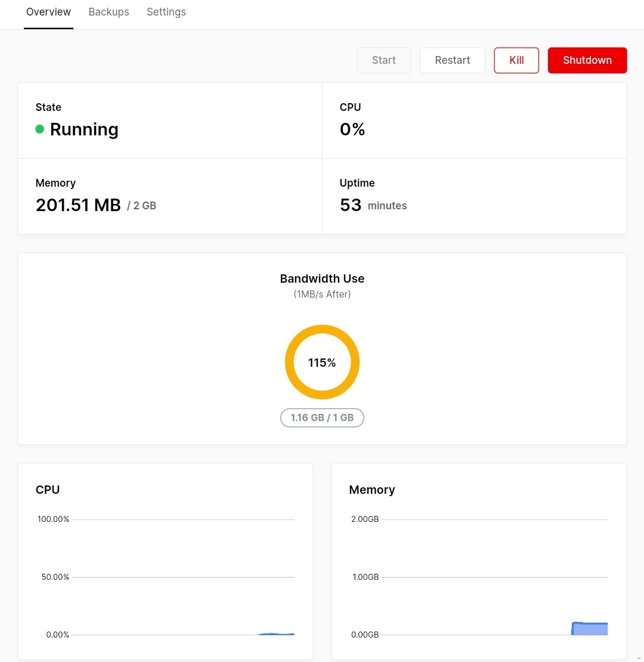Screen dimensions: 644x662
Task: Click the 1.16 GB / 1 GB badge
Action: point(322,417)
